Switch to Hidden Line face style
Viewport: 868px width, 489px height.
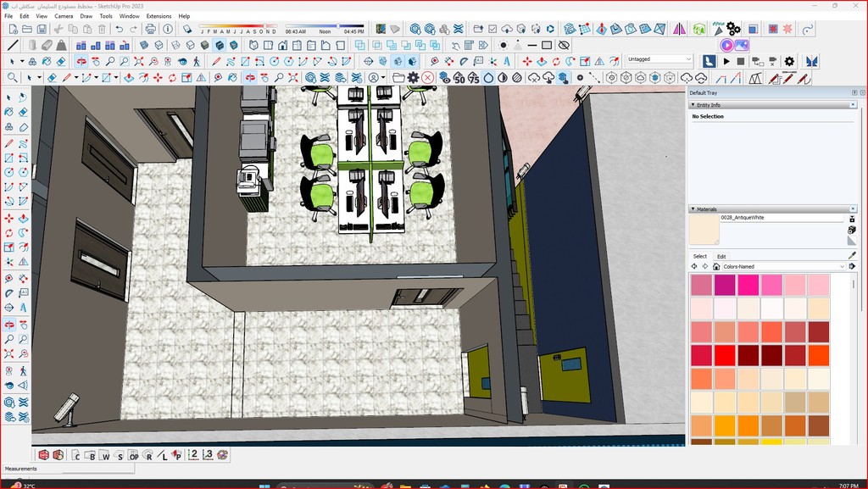coord(191,46)
